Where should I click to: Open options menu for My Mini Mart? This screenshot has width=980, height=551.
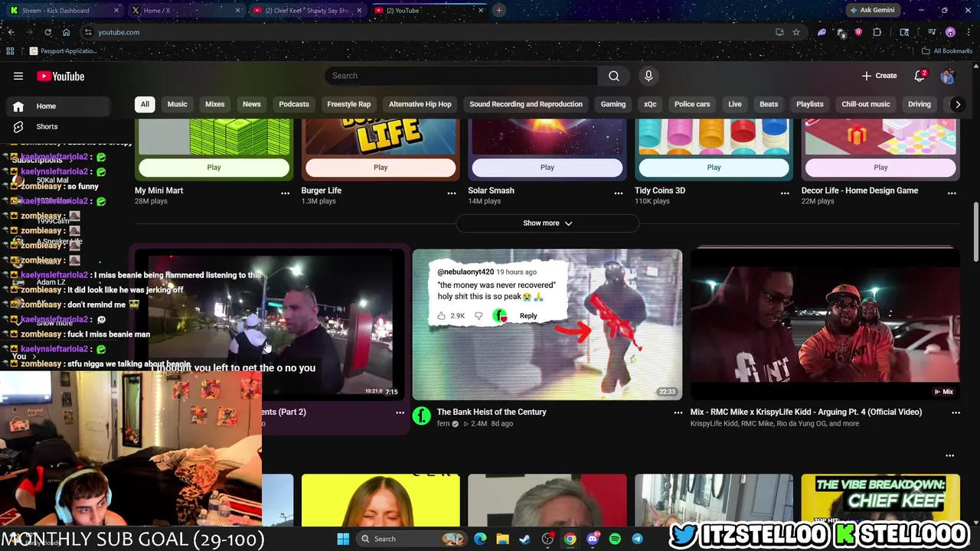285,193
